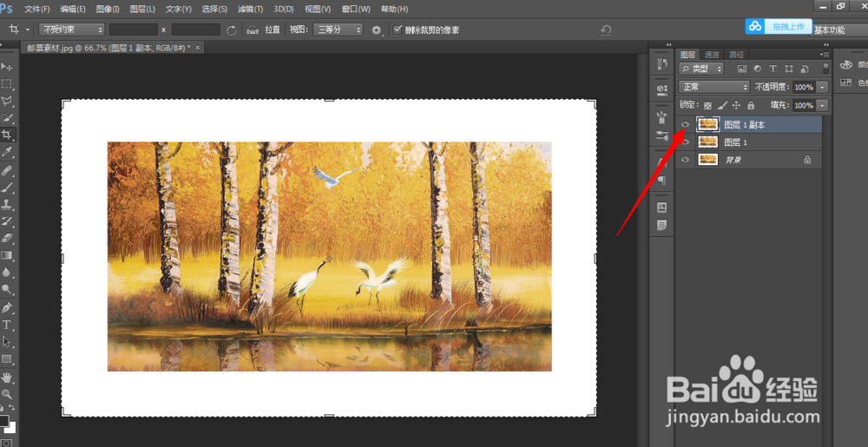This screenshot has height=447, width=868.
Task: Open the 图像(I) menu
Action: pyautogui.click(x=108, y=10)
